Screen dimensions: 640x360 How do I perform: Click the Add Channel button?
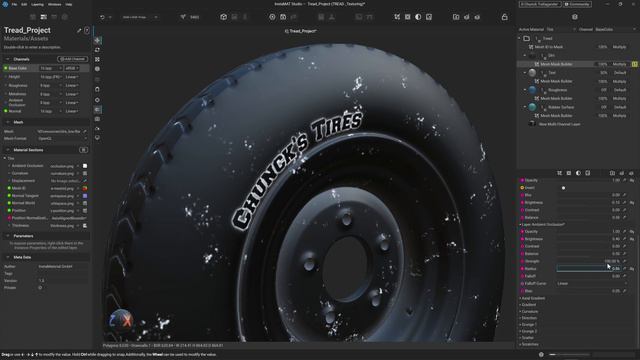point(72,59)
